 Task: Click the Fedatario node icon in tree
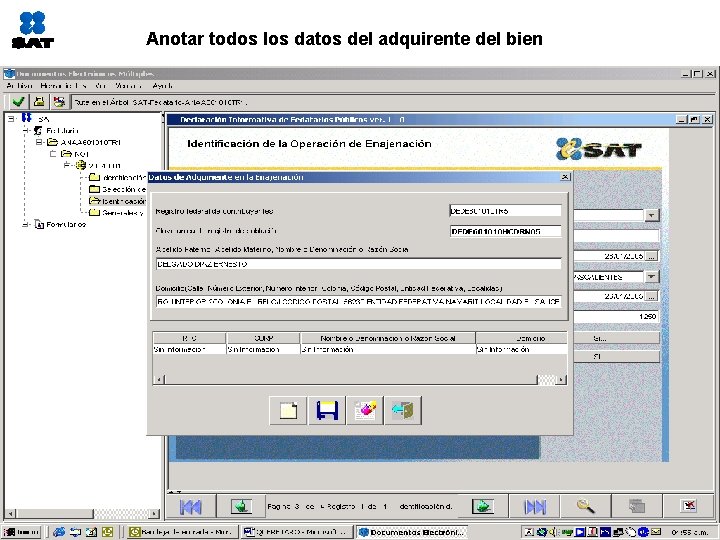38,131
